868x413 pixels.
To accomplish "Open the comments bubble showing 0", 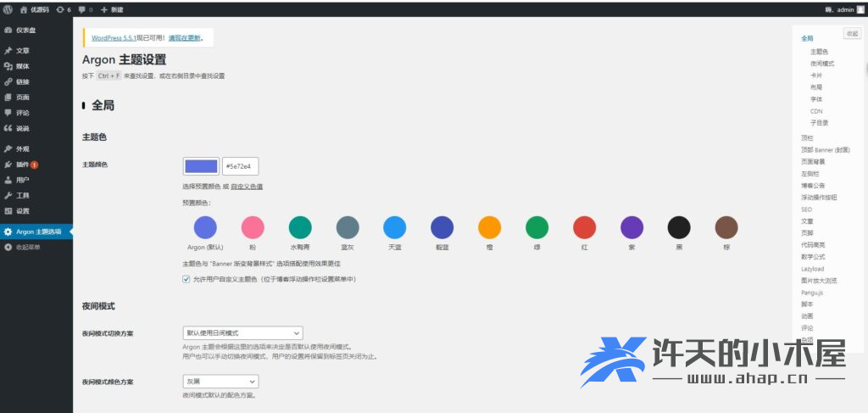I will pyautogui.click(x=86, y=9).
